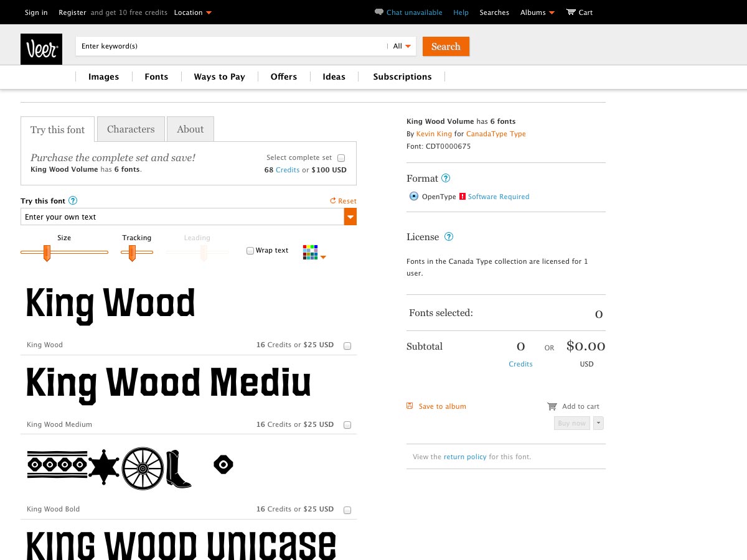Tick the King Wood Medium font checkbox
This screenshot has height=560, width=747.
347,425
